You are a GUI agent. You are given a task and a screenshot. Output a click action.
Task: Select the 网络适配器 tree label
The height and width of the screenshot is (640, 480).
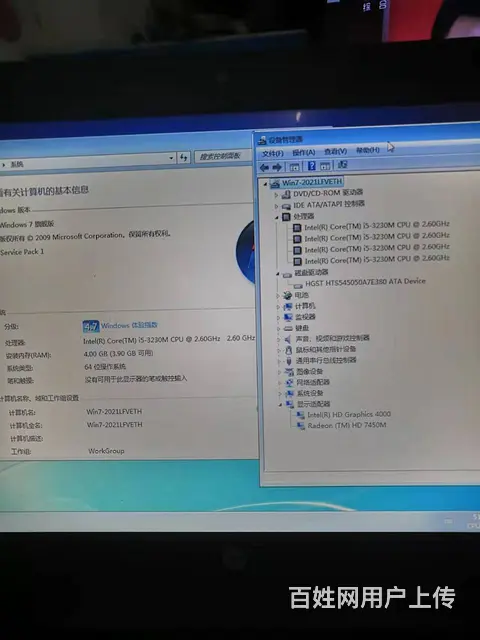pos(313,382)
